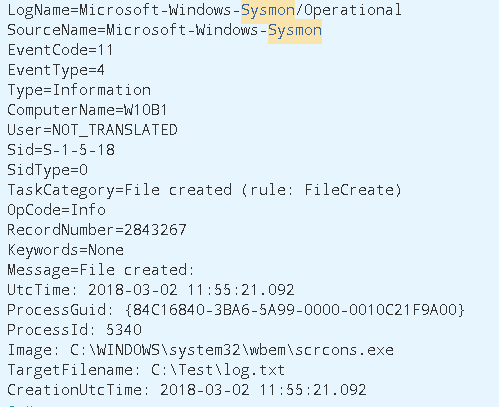The image size is (499, 407).
Task: Click the TaskCategory=File created line
Action: [x=204, y=190]
